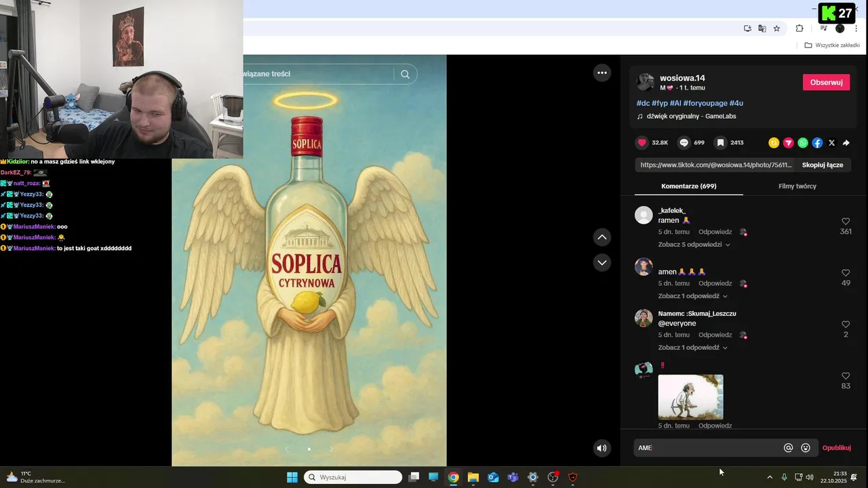Select the 'Komentarze (699)' tab
Screen dimensions: 868x488
[x=688, y=186]
